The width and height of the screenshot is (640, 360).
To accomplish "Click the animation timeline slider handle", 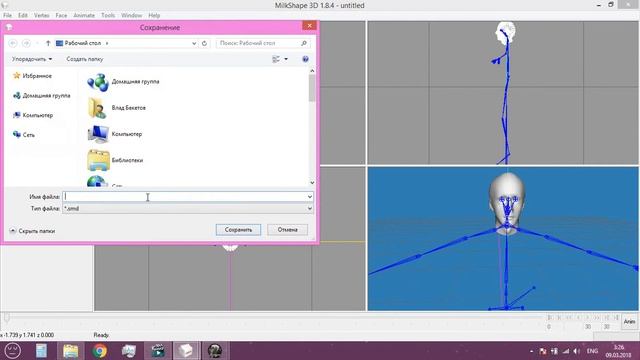I will pyautogui.click(x=7, y=317).
